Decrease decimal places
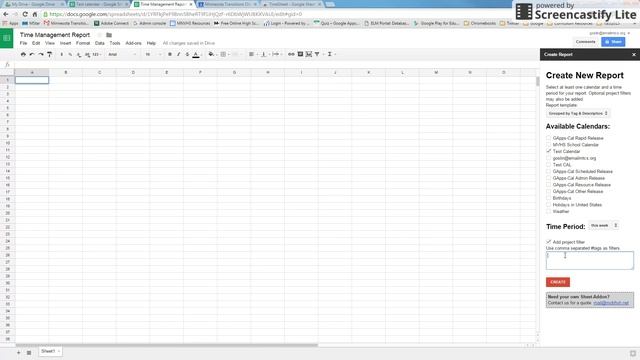640x360 pixels. tap(79, 54)
